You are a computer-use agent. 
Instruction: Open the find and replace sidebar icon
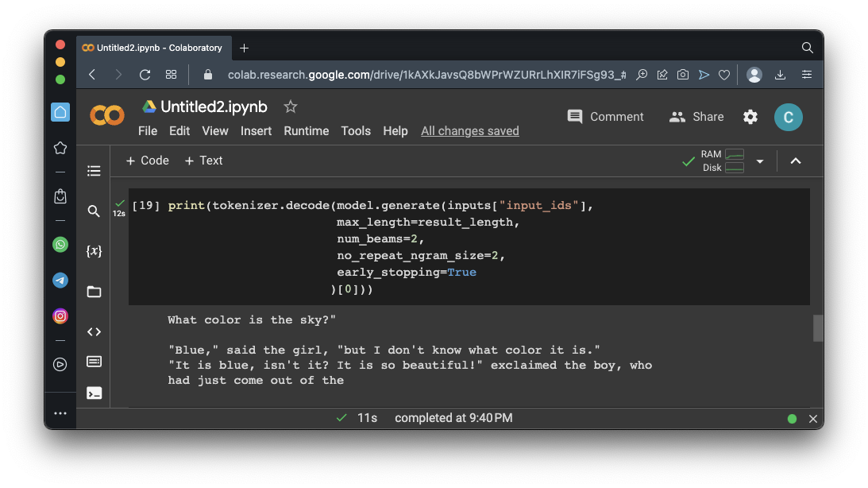[x=94, y=211]
